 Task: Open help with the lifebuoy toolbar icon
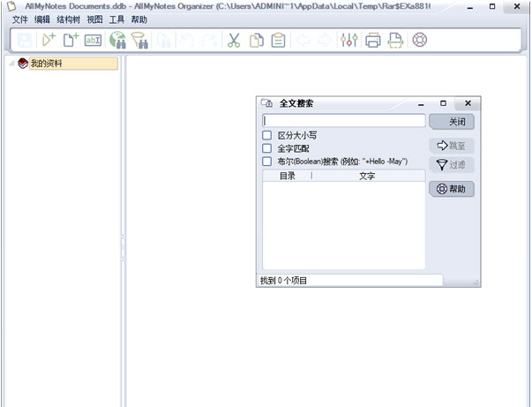(x=420, y=40)
